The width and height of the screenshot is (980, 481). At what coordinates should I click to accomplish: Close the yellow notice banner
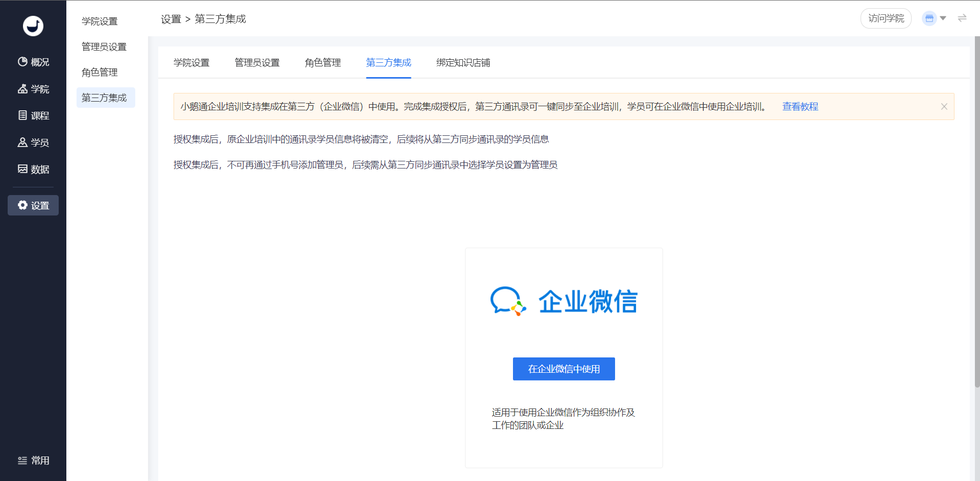coord(944,107)
